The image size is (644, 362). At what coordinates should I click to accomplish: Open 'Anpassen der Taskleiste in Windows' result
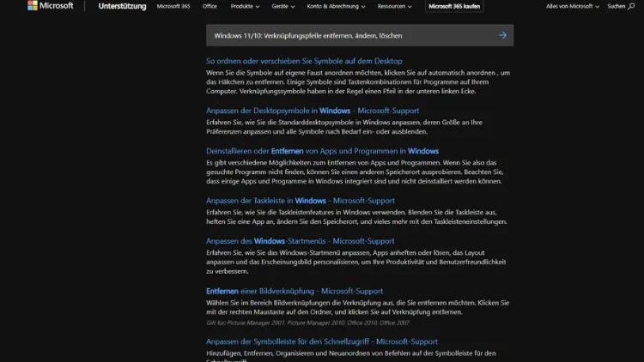coord(301,201)
